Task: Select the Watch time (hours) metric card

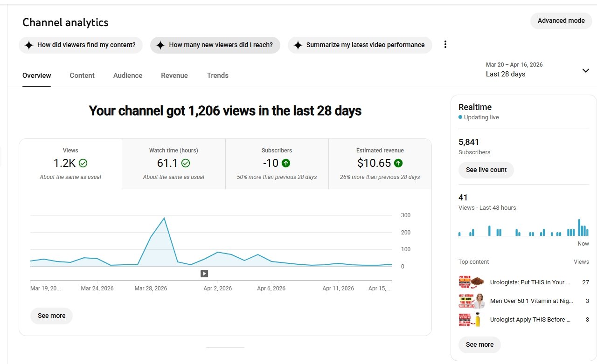Action: (174, 164)
